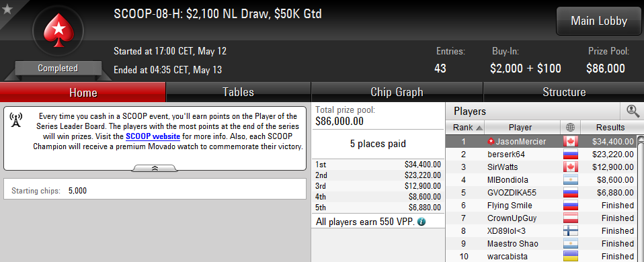Click the PokerStars red spade logo

(58, 30)
